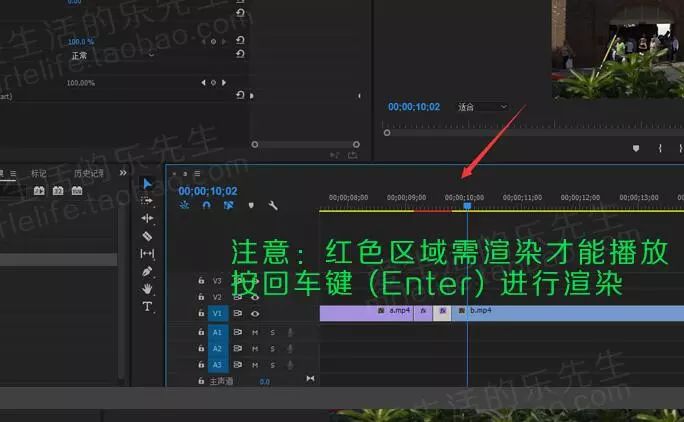Open the timeline panel hamburger menu
Screen dimensions: 684x422
[197, 174]
